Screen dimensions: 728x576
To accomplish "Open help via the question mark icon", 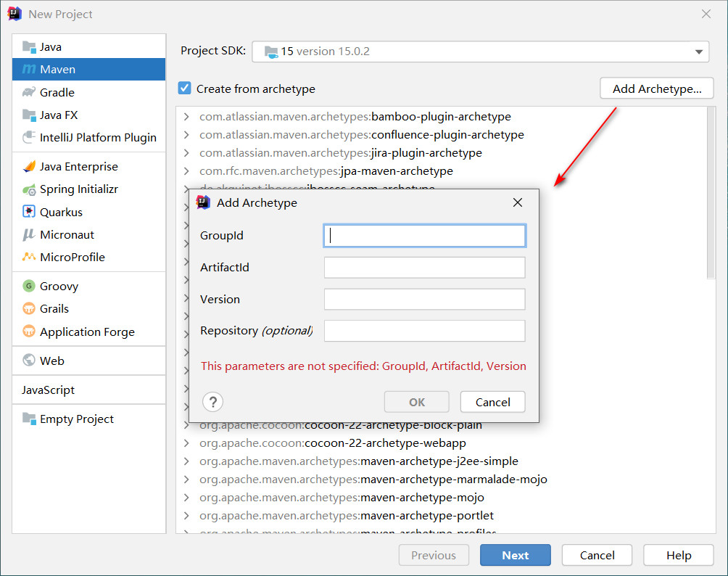I will click(212, 402).
